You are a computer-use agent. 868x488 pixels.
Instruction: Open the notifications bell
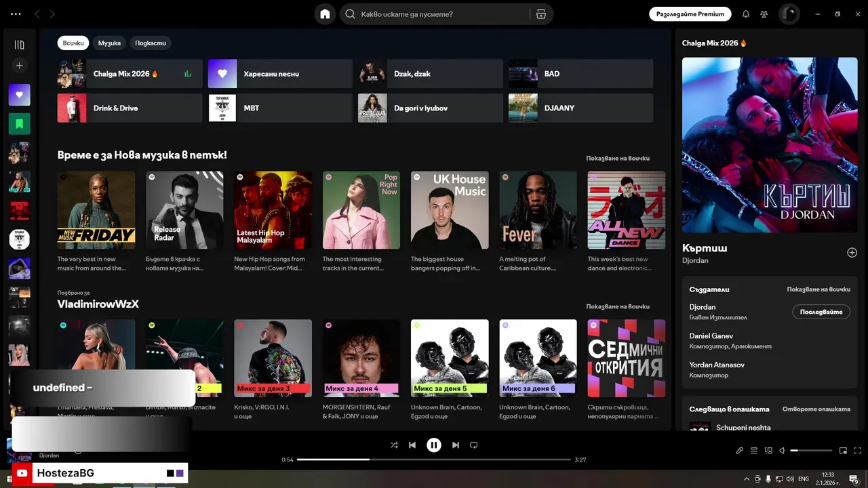[x=746, y=14]
